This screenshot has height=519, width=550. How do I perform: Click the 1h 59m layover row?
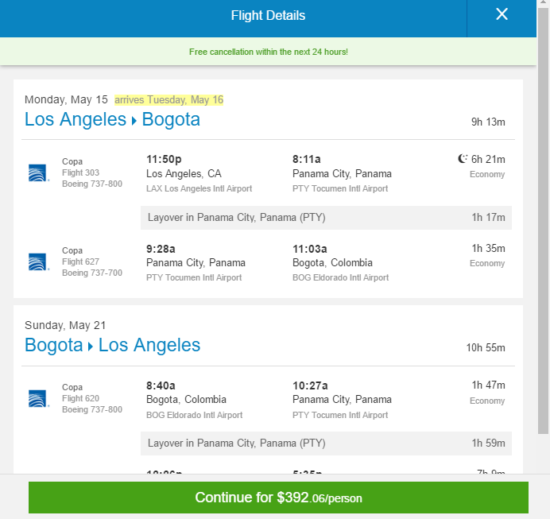click(326, 443)
